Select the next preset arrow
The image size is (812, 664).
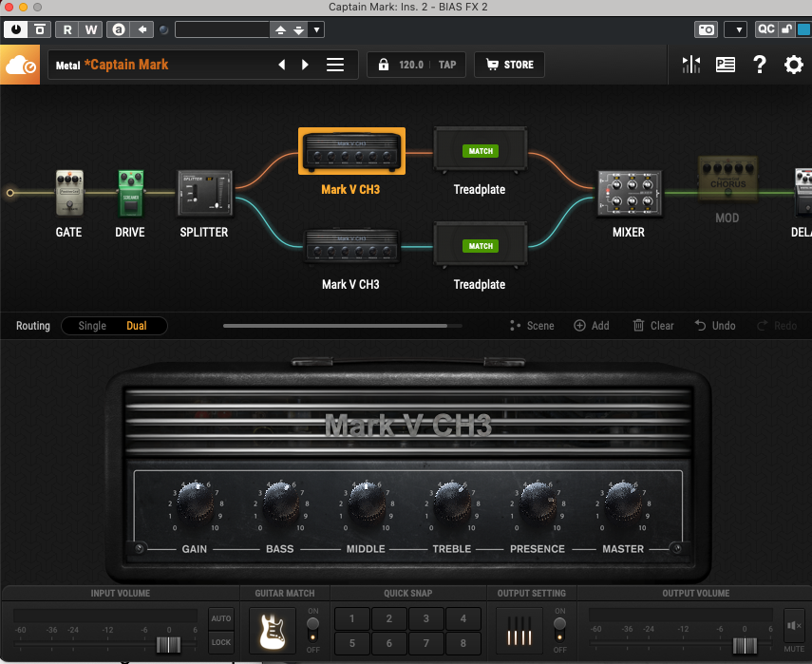[305, 65]
